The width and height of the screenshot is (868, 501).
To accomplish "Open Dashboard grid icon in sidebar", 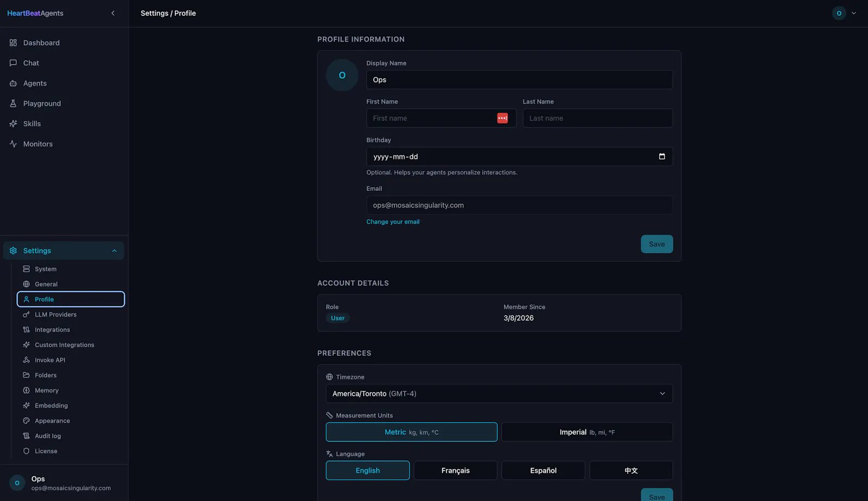I will pos(13,43).
